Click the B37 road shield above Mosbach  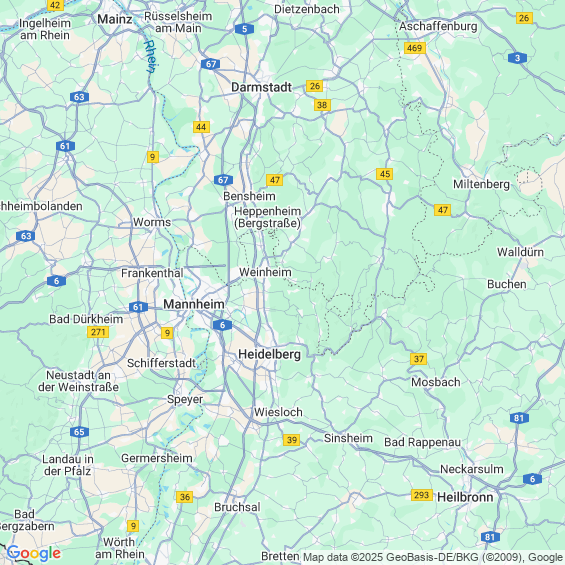[x=418, y=359]
